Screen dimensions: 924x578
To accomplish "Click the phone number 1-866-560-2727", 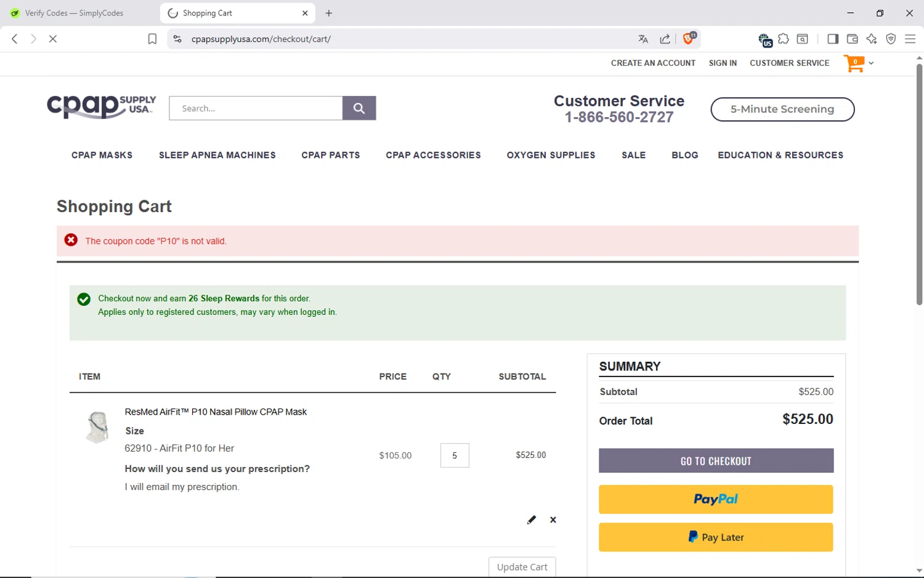I will pos(619,117).
